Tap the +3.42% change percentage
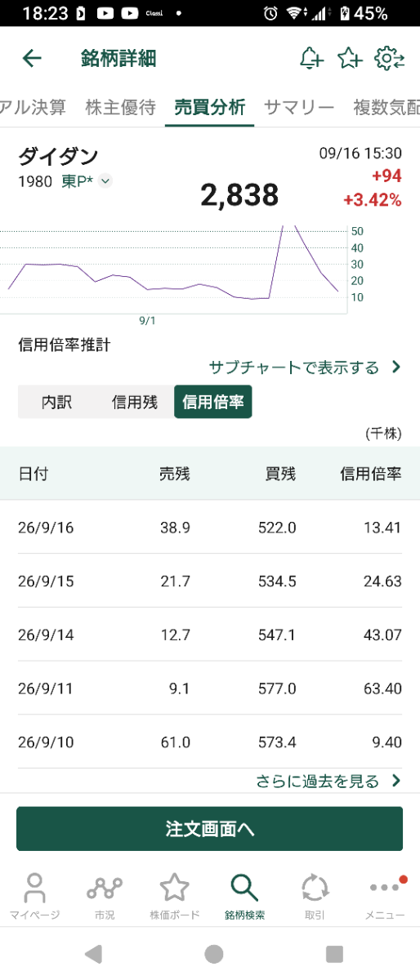Image resolution: width=420 pixels, height=980 pixels. point(373,199)
